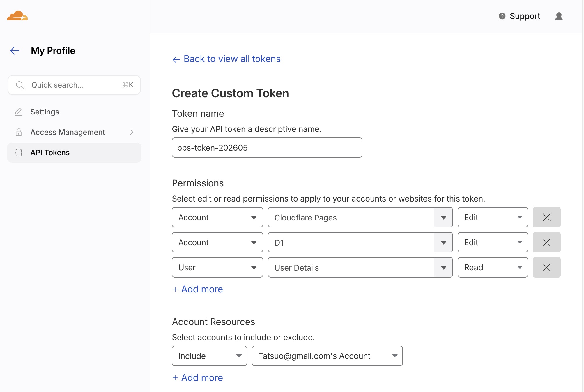Go back to view all tokens
This screenshot has width=584, height=392.
coord(226,59)
